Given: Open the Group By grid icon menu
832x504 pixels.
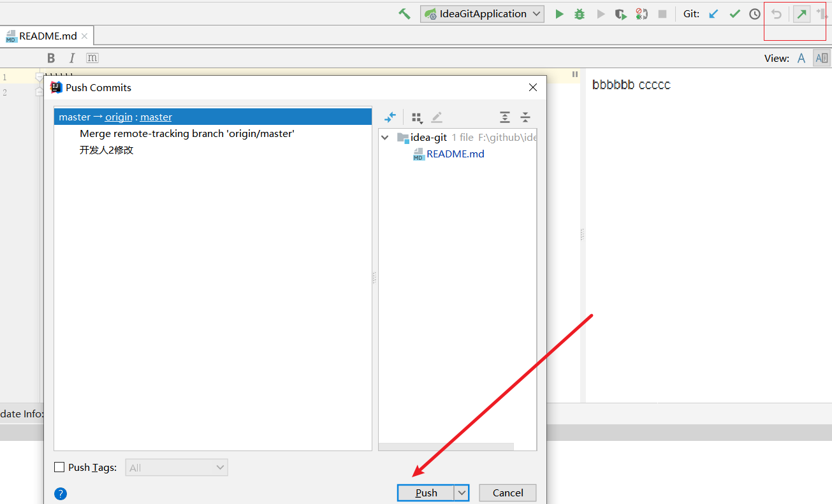Looking at the screenshot, I should click(x=417, y=117).
